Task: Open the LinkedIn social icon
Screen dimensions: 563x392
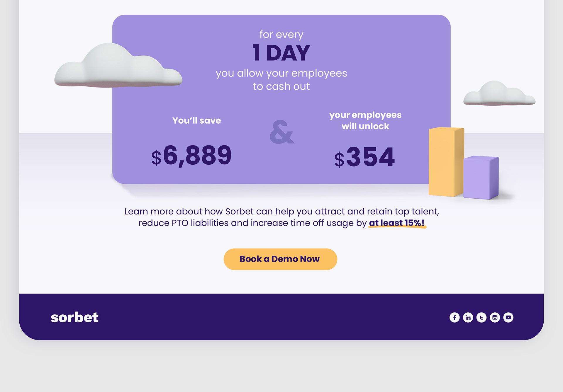Action: tap(468, 317)
